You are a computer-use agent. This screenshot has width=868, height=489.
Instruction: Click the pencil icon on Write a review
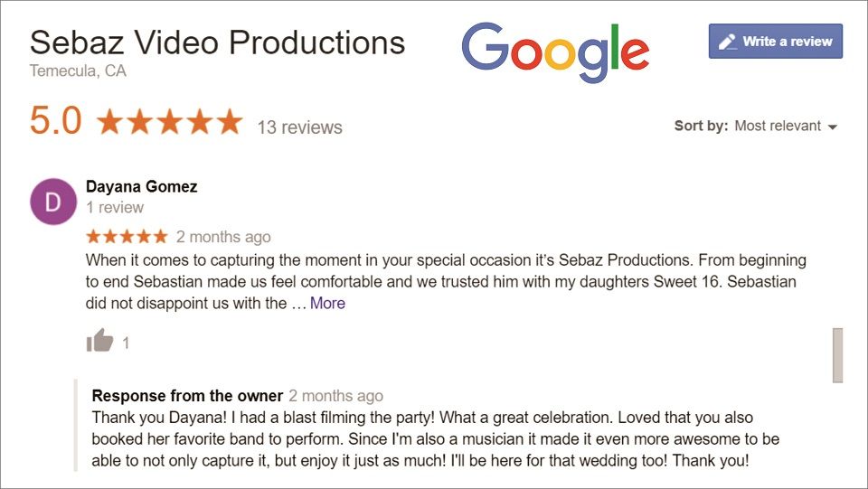pos(727,42)
